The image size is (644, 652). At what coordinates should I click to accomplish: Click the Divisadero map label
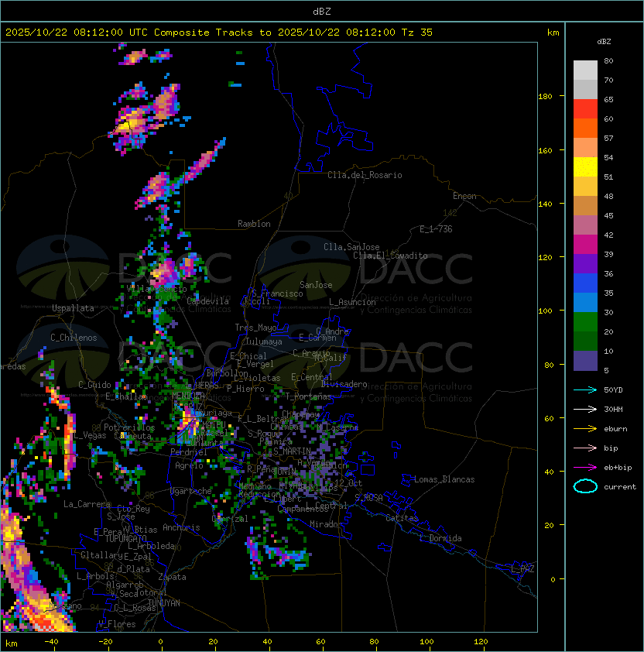coord(344,384)
